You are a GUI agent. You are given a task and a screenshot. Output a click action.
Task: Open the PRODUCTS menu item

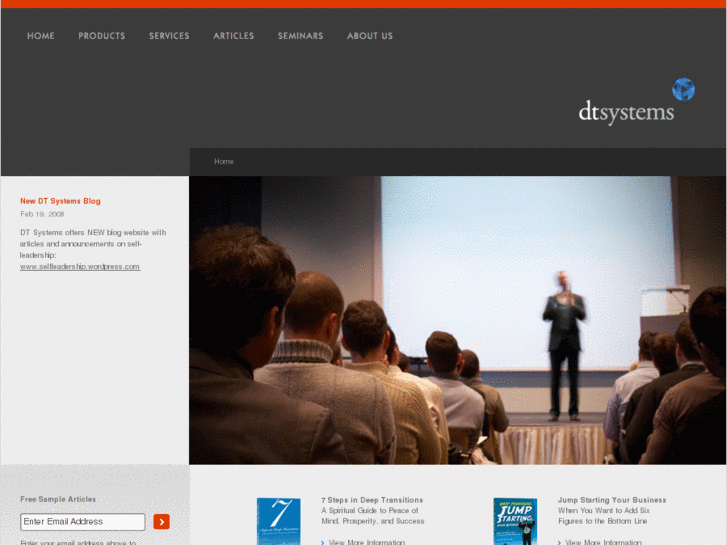[x=102, y=36]
